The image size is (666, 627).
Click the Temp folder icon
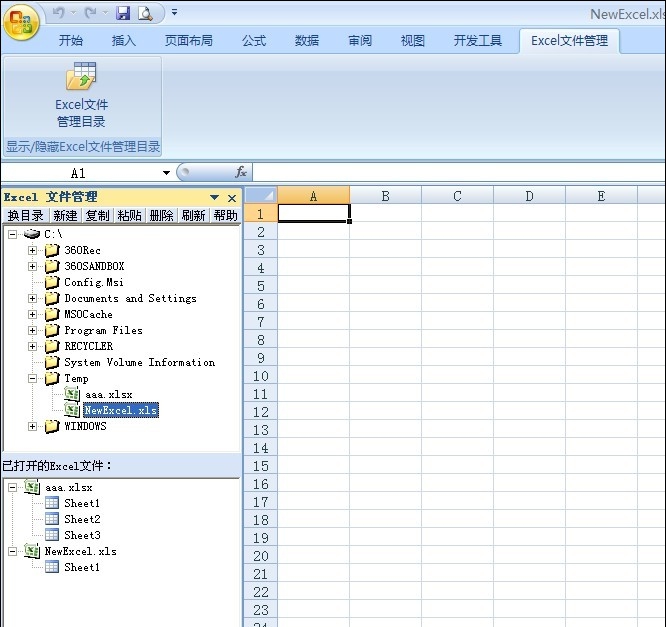coord(52,378)
